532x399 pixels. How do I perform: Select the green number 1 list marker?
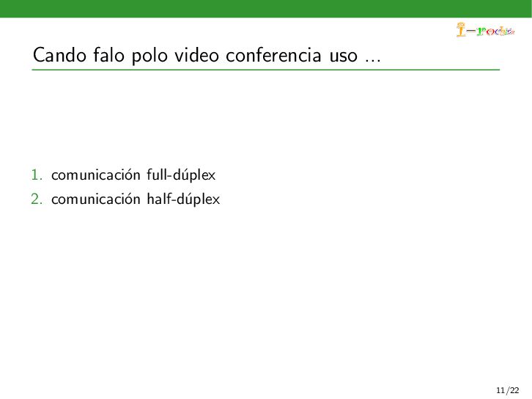[37, 175]
